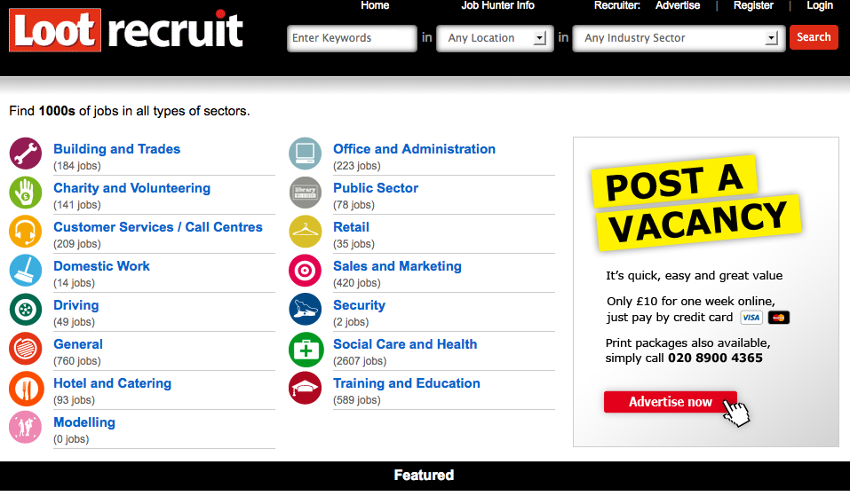
Task: Open the Security jobs link
Action: (x=359, y=305)
